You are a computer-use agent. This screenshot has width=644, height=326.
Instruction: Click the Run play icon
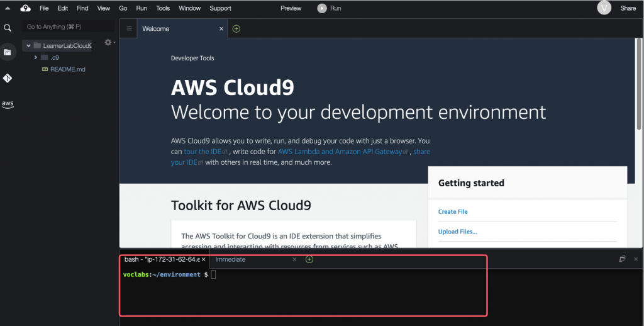pos(322,8)
